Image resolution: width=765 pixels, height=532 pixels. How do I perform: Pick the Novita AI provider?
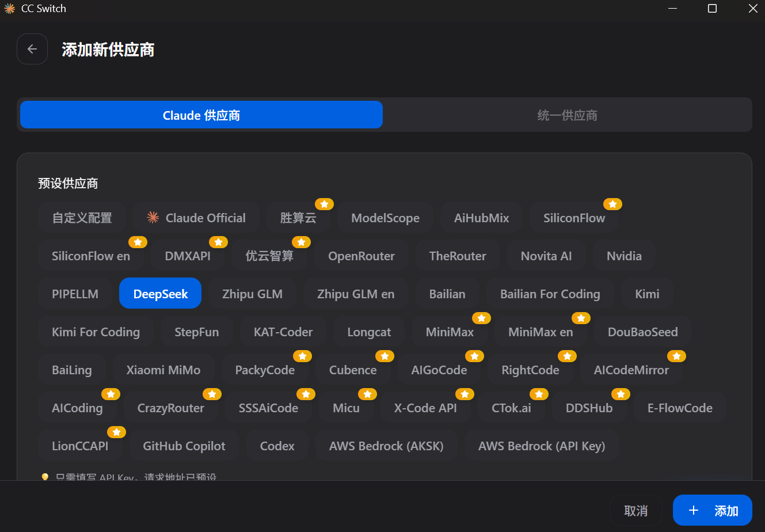pyautogui.click(x=546, y=256)
